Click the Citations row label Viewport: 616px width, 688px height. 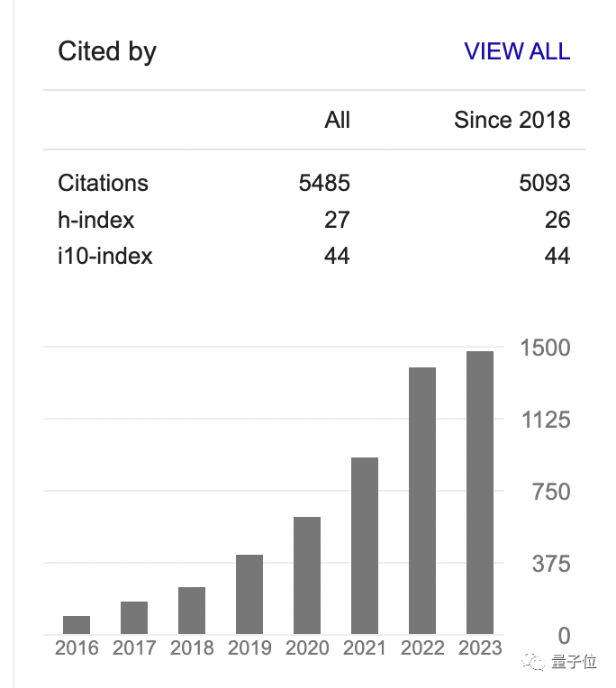coord(103,183)
